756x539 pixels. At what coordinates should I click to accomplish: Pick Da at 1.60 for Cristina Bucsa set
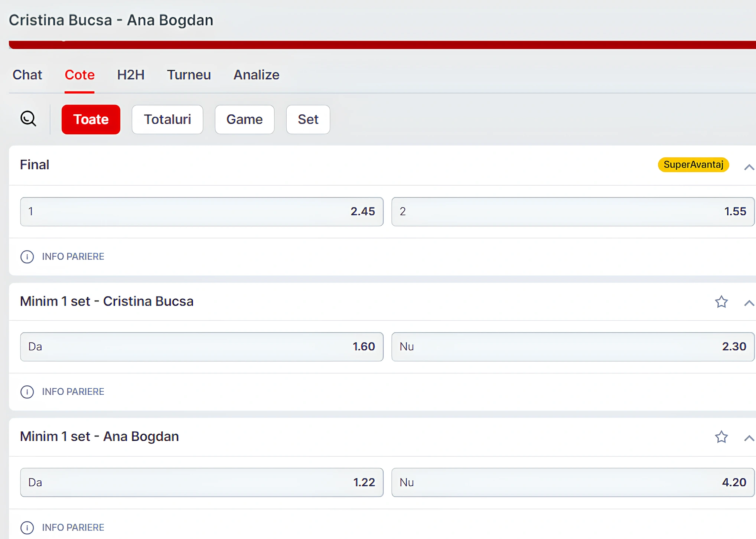[202, 347]
